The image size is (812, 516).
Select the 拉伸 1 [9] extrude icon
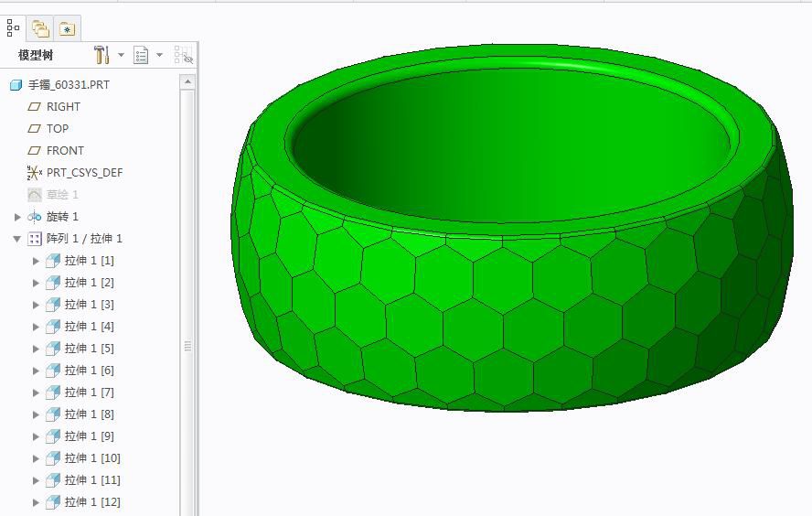(53, 436)
